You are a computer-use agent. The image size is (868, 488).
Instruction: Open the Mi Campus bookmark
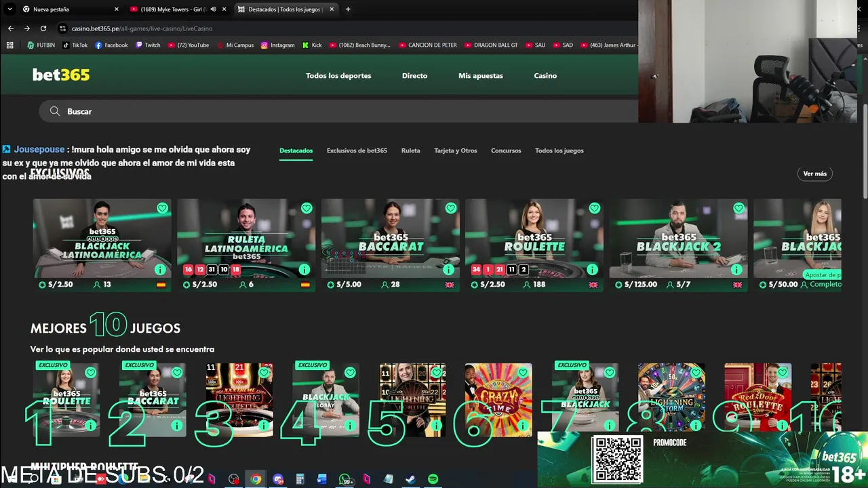pos(235,45)
